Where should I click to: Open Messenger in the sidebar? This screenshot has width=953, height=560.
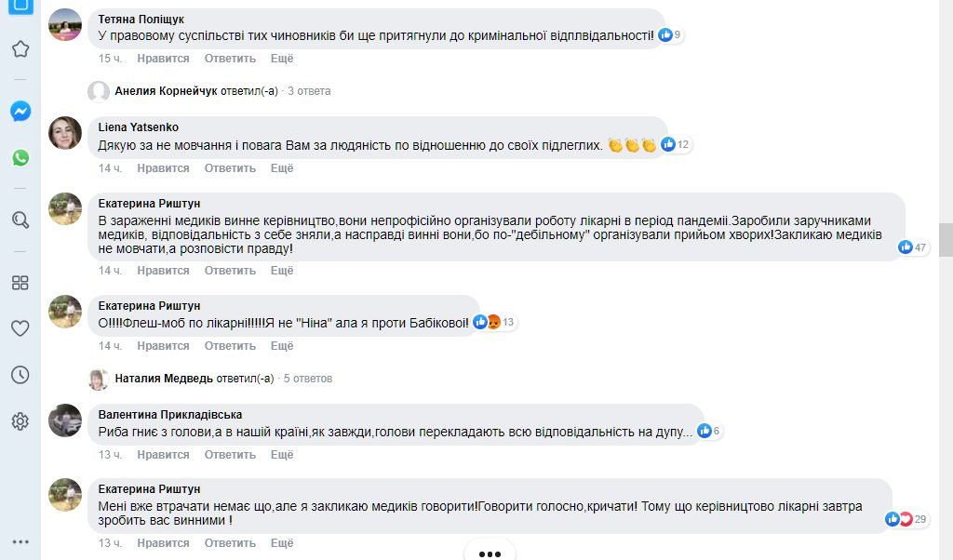pos(20,112)
